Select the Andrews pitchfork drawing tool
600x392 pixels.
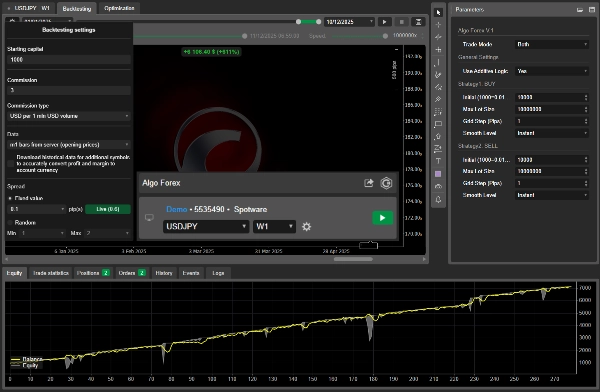pyautogui.click(x=439, y=100)
